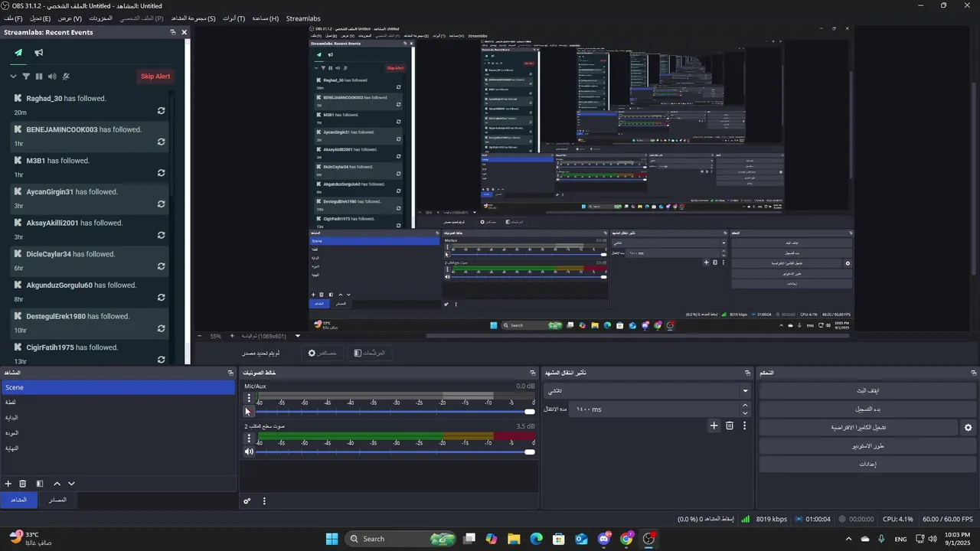
Task: Open the virtual camera settings gear
Action: coord(969,428)
